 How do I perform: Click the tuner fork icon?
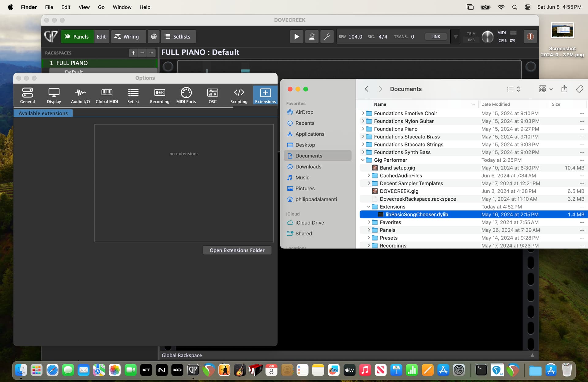click(327, 37)
